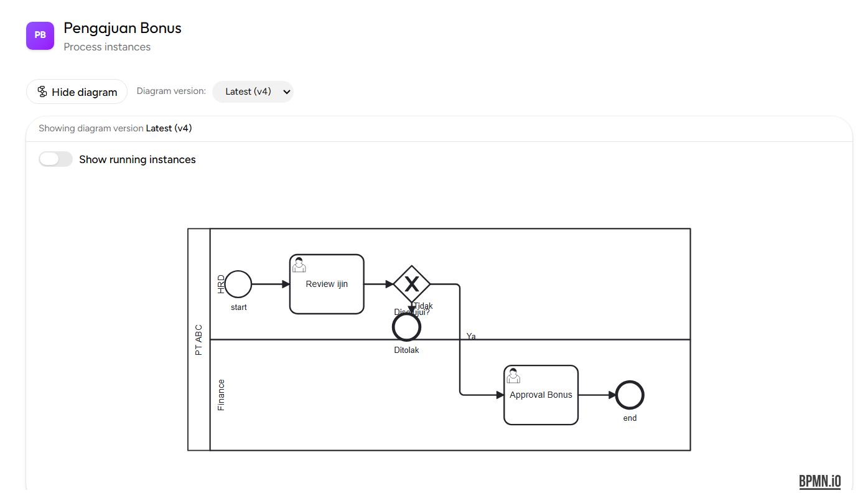
Task: Click the Ditolak event label
Action: (406, 350)
